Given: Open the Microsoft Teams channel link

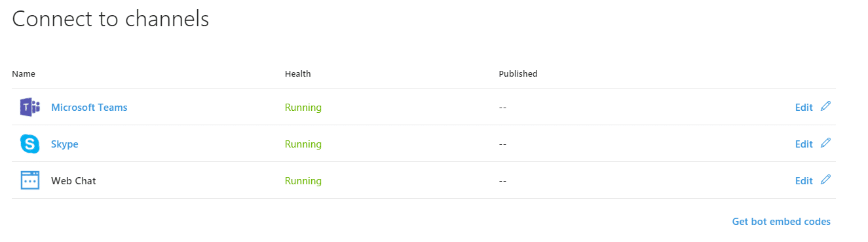Looking at the screenshot, I should tap(89, 108).
